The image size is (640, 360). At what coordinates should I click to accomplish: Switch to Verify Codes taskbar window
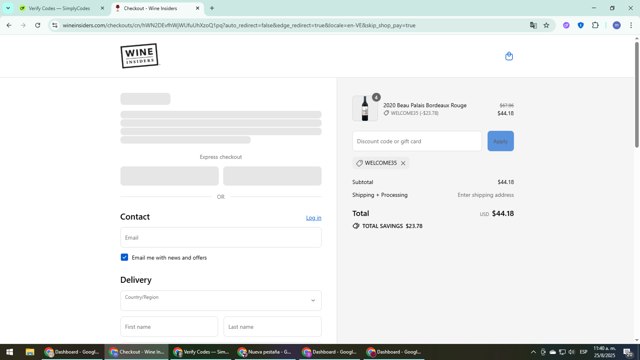201,352
